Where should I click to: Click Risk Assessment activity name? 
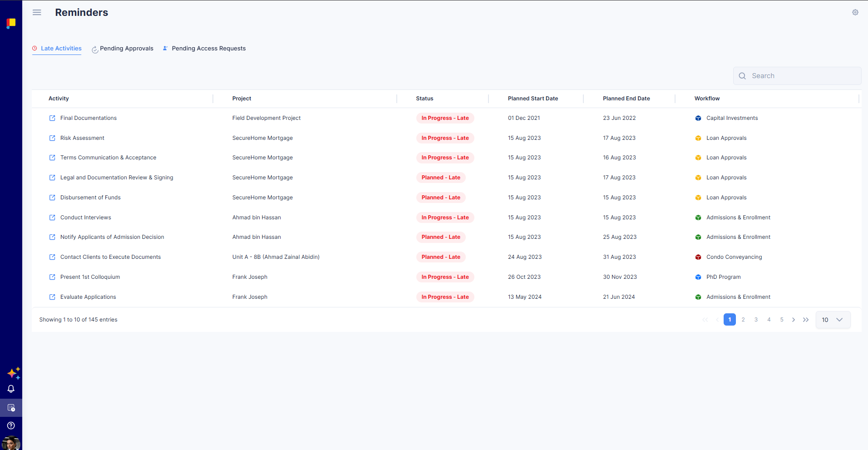coord(82,138)
